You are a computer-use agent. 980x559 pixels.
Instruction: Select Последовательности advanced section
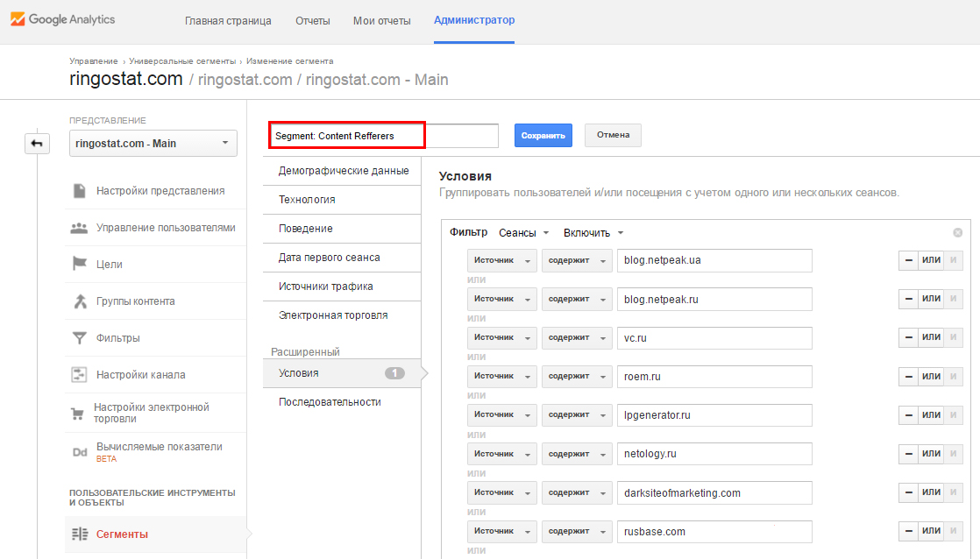pyautogui.click(x=342, y=402)
